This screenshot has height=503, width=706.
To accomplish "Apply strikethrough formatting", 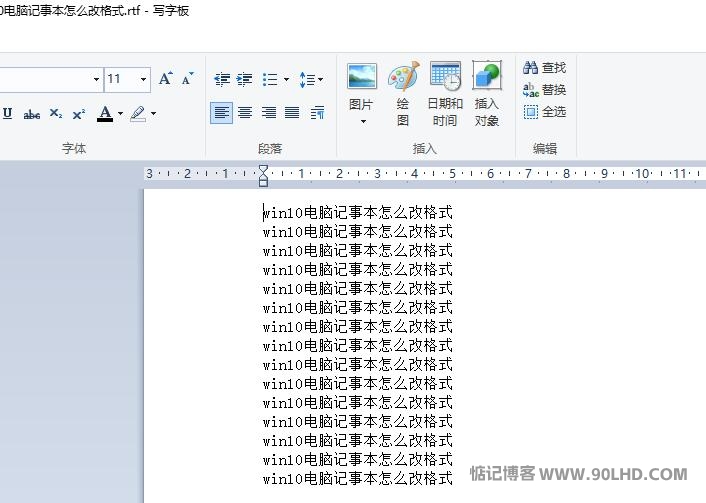I will point(32,114).
